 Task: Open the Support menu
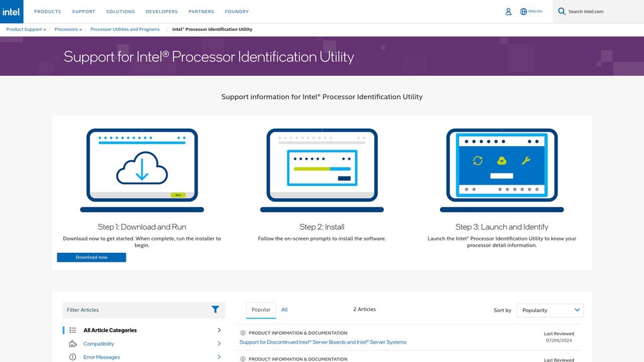tap(83, 11)
